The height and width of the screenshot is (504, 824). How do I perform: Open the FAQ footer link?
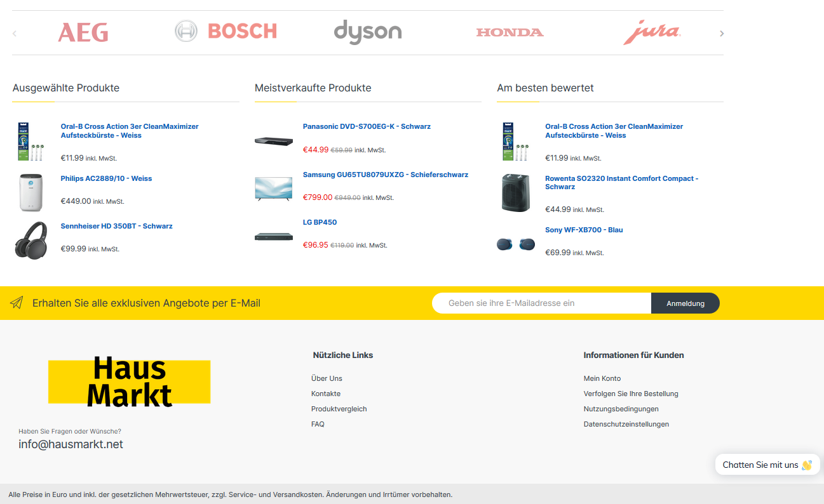click(318, 424)
